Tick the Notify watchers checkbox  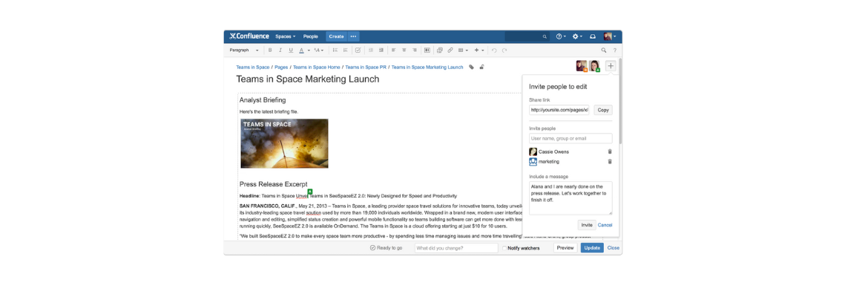504,248
